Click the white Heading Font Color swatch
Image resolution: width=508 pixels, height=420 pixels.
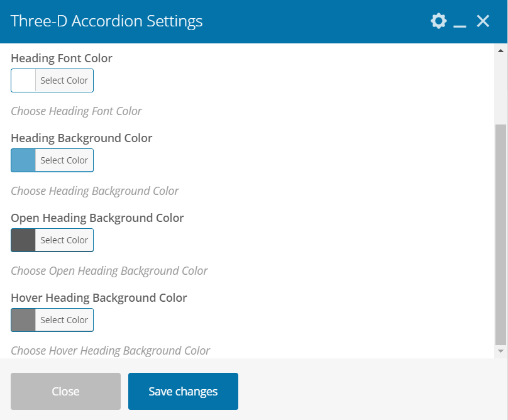[23, 80]
